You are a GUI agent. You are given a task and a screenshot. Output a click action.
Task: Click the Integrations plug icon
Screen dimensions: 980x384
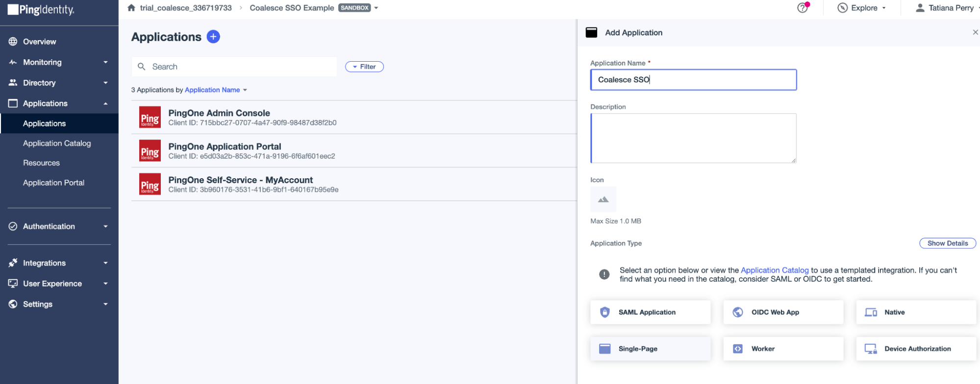point(13,263)
